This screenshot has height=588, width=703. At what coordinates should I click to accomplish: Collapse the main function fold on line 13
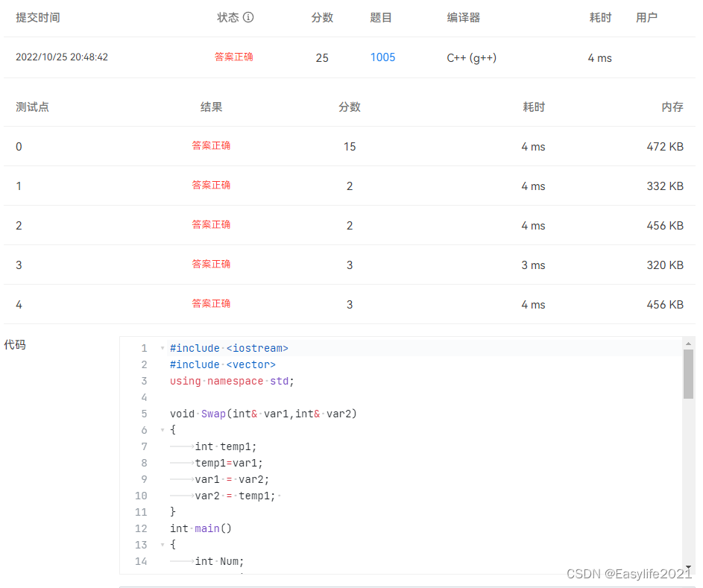point(161,545)
